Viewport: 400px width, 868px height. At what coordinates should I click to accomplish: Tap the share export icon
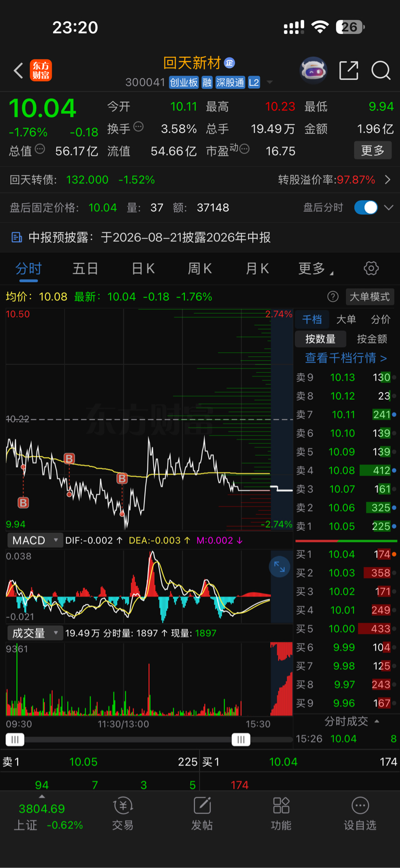coord(348,70)
